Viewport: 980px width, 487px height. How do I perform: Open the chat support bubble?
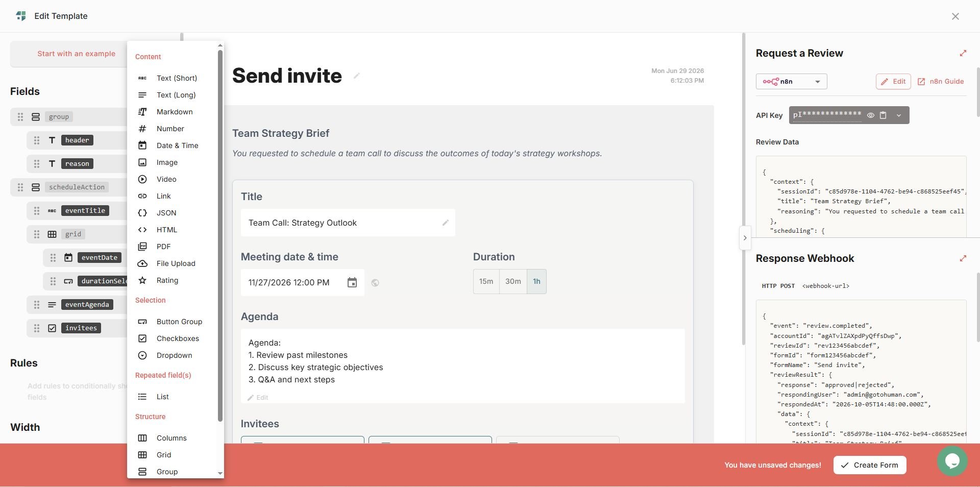pos(952,461)
